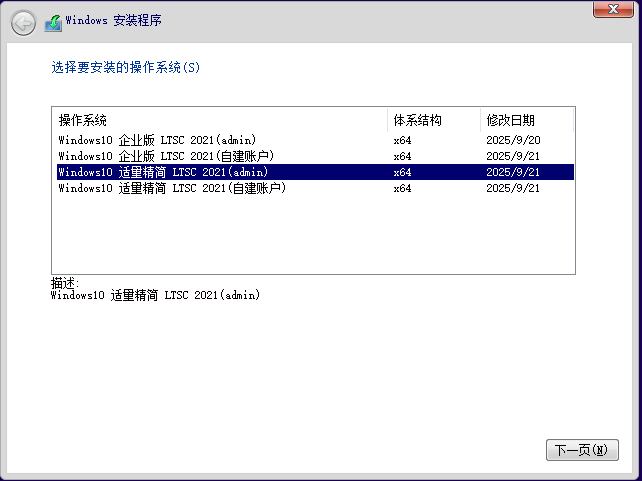Select Windows10 企业版 LTSC 2021(自建账户)
Image resolution: width=642 pixels, height=481 pixels.
point(166,156)
